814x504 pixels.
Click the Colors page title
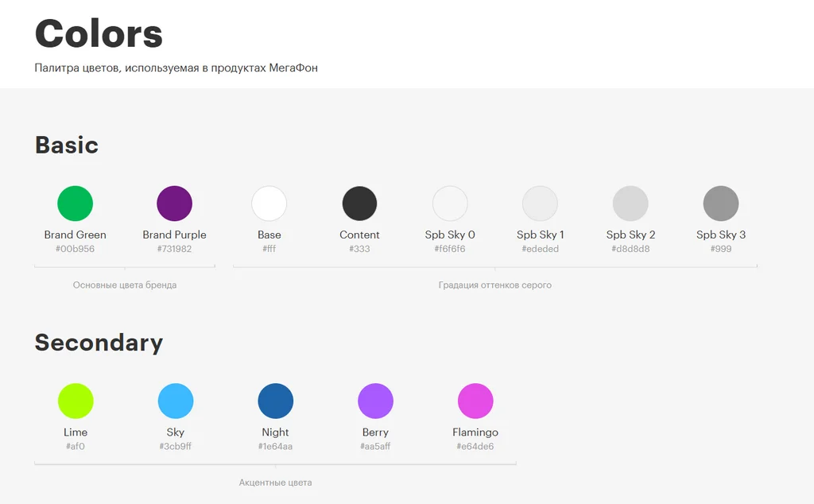point(99,34)
